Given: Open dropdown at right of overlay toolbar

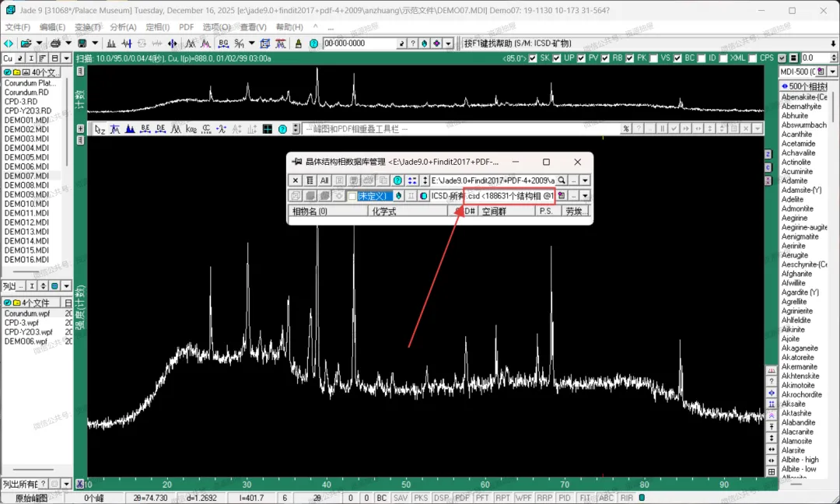Looking at the screenshot, I should (758, 128).
